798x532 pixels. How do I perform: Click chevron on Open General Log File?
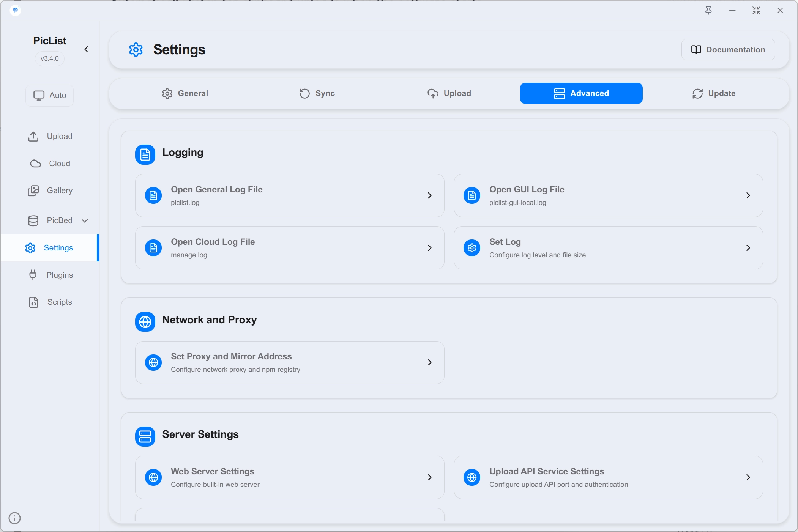point(429,195)
